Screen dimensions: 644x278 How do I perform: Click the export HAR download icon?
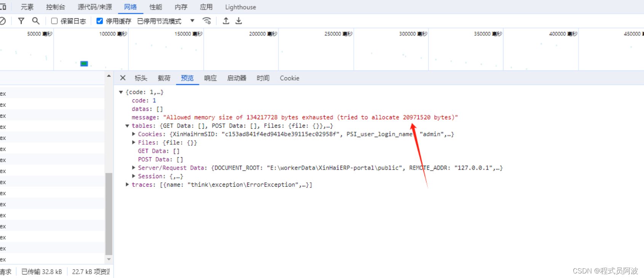[x=239, y=21]
